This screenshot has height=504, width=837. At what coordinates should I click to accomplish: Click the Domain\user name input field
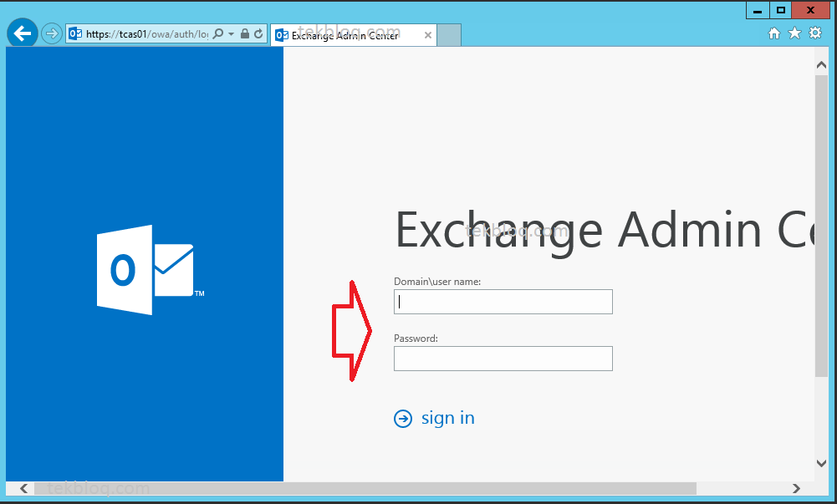pyautogui.click(x=503, y=302)
